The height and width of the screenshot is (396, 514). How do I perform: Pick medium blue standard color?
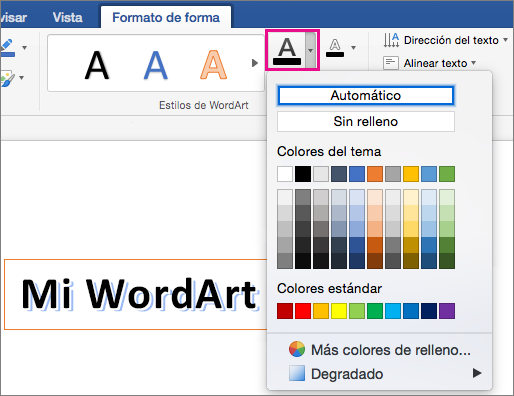coord(411,311)
